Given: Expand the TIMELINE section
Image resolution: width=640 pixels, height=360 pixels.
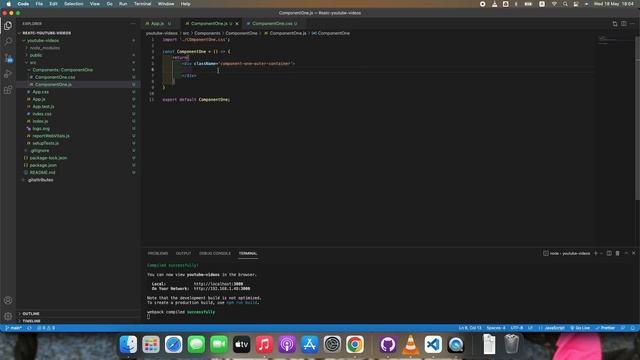Looking at the screenshot, I should (31, 321).
